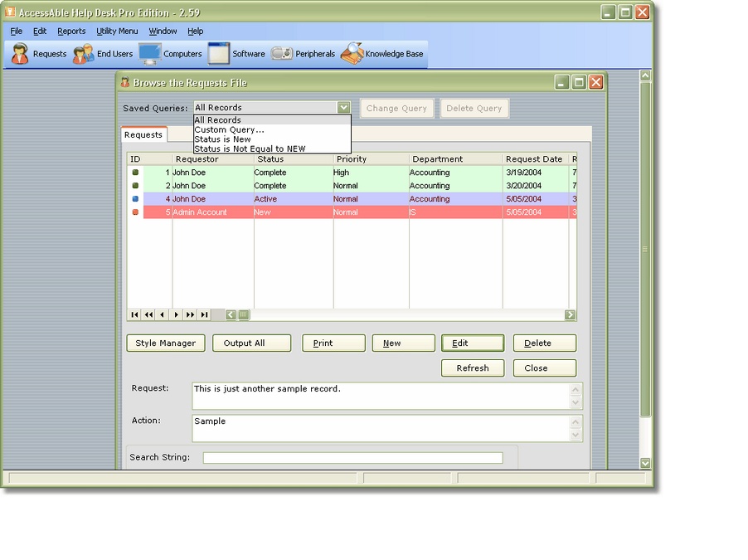This screenshot has width=748, height=560.
Task: Choose All Records in query list
Action: click(272, 120)
